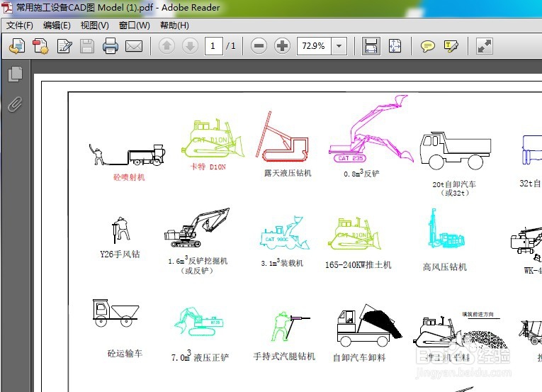Open the attachments paperclip panel
The height and width of the screenshot is (392, 542).
[15, 104]
